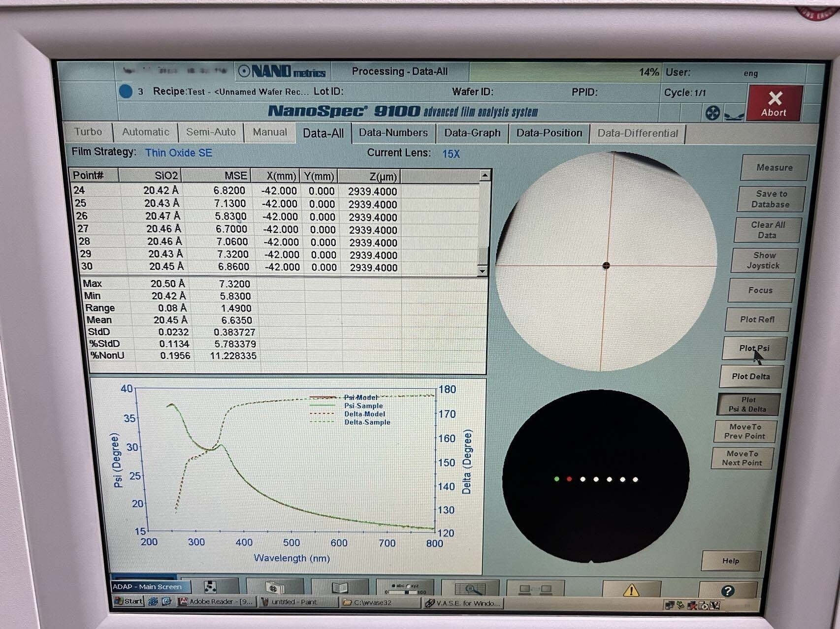Click Clear All Data button
This screenshot has height=629, width=840.
click(768, 230)
